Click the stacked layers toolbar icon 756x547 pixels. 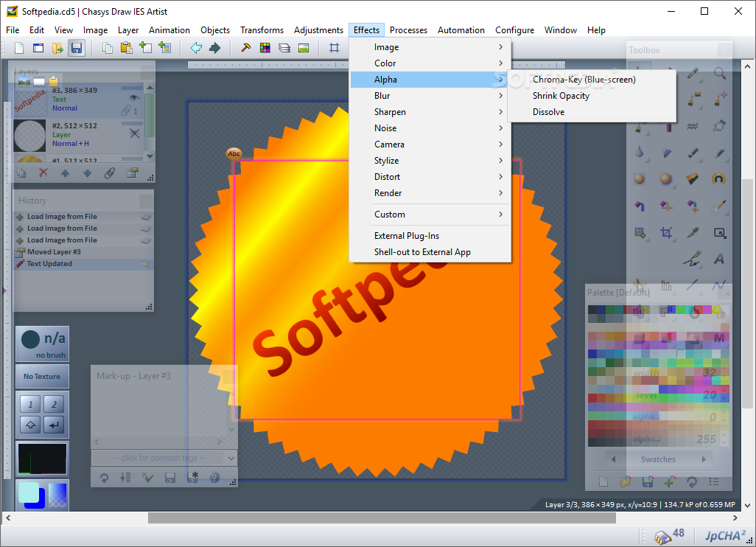(x=284, y=48)
